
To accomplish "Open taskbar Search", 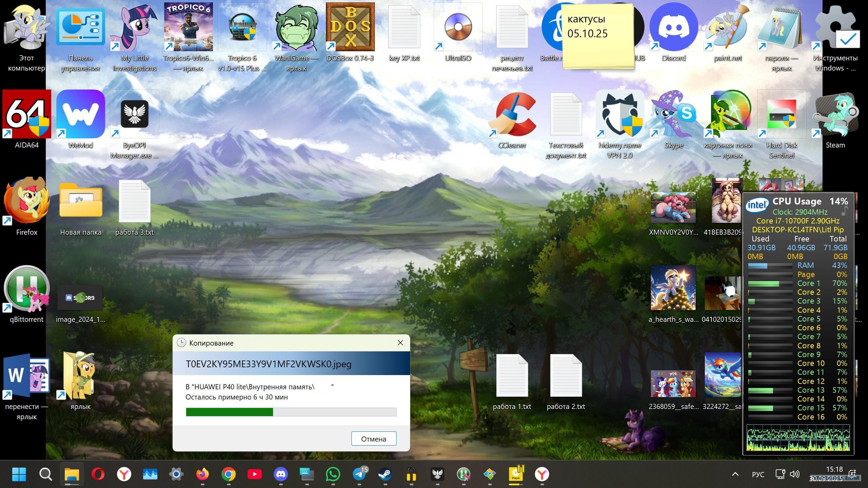I will tap(45, 474).
